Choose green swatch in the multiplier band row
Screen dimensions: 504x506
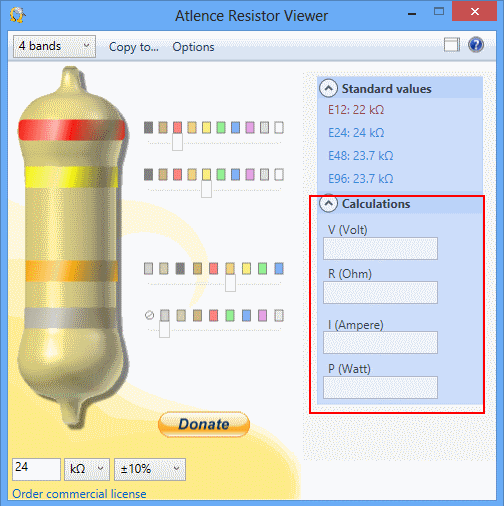(x=262, y=269)
